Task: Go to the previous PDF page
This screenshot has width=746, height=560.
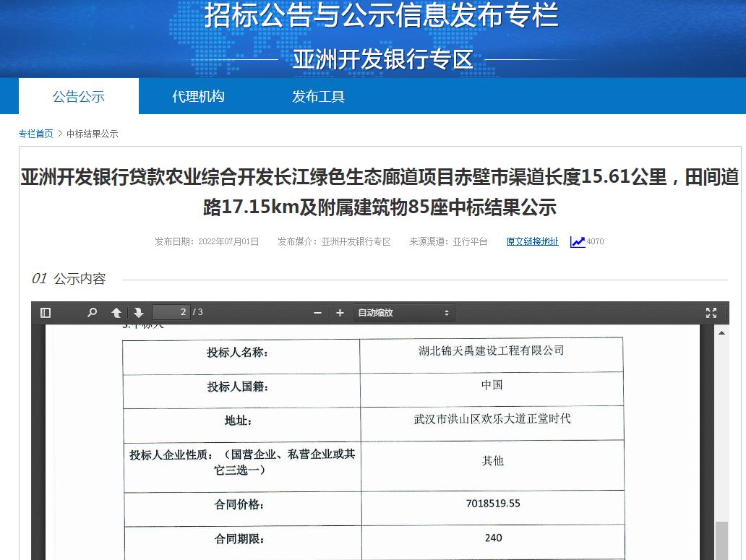Action: pyautogui.click(x=116, y=312)
